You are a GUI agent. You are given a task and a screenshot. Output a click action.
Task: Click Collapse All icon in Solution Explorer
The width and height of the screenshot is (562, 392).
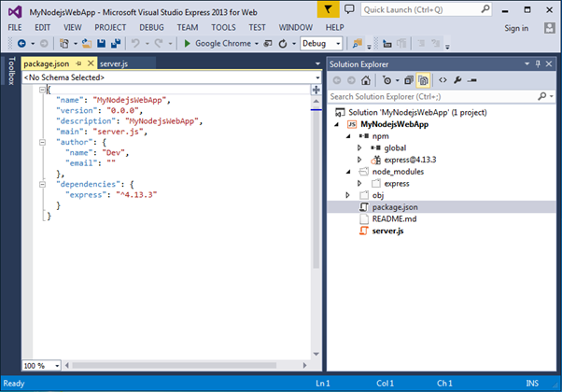(x=409, y=80)
